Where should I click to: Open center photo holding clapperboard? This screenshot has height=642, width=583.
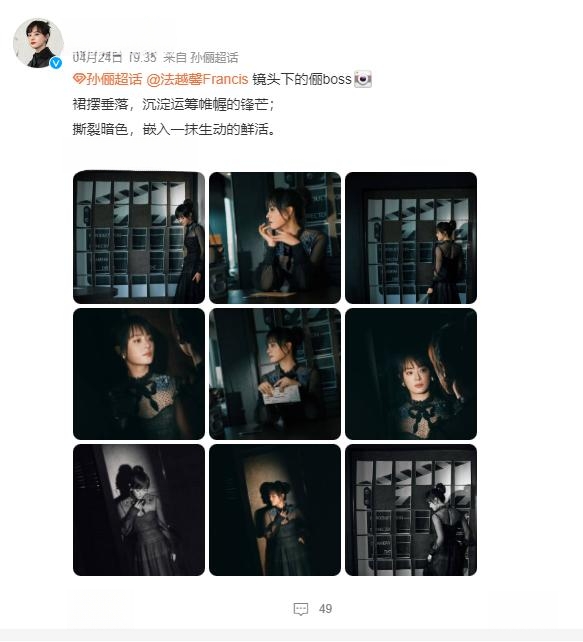point(275,374)
